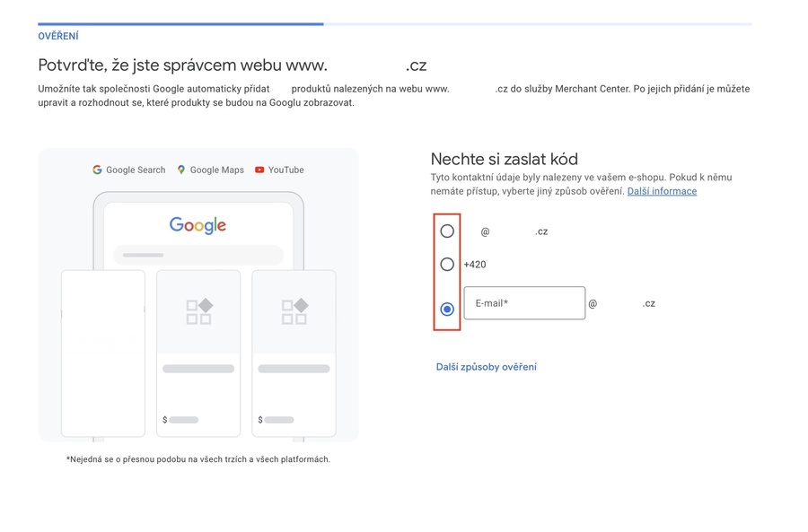The width and height of the screenshot is (808, 532).
Task: Click placeholder image icon in right product card
Action: click(x=294, y=311)
